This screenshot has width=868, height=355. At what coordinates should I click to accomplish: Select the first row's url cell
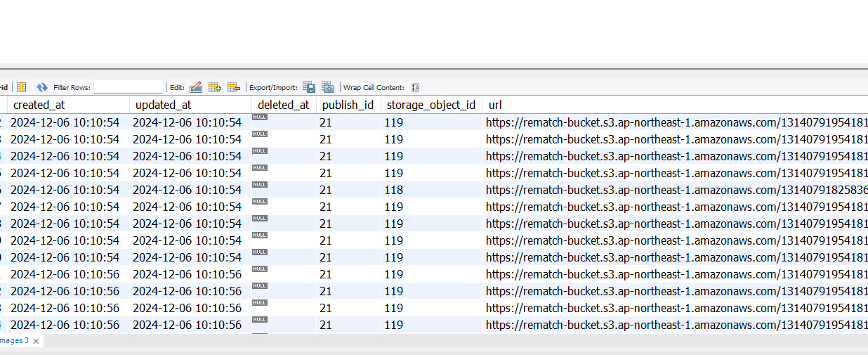(x=674, y=122)
